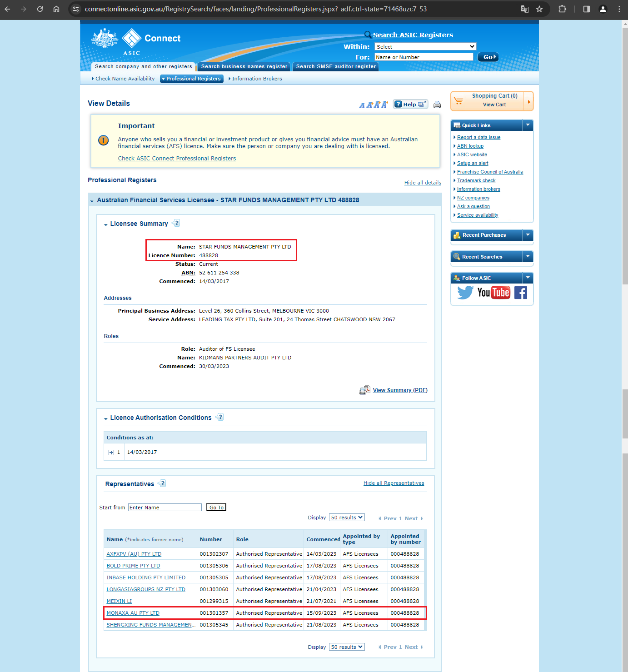
Task: Open the Facebook icon under Follow ASIC
Action: pyautogui.click(x=521, y=293)
